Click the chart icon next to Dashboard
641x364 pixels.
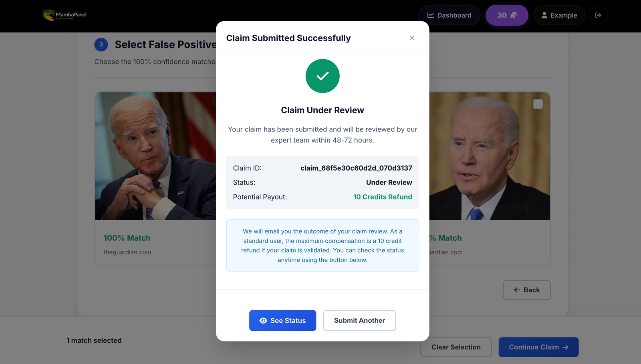pyautogui.click(x=431, y=15)
